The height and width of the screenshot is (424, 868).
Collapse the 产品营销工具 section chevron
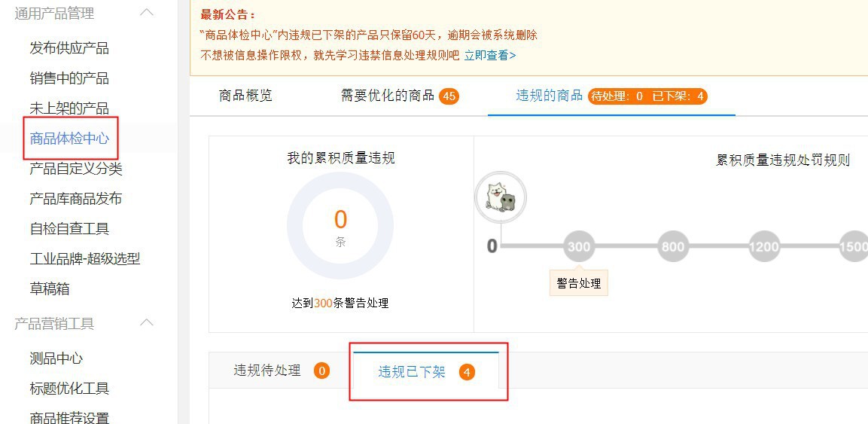point(147,323)
